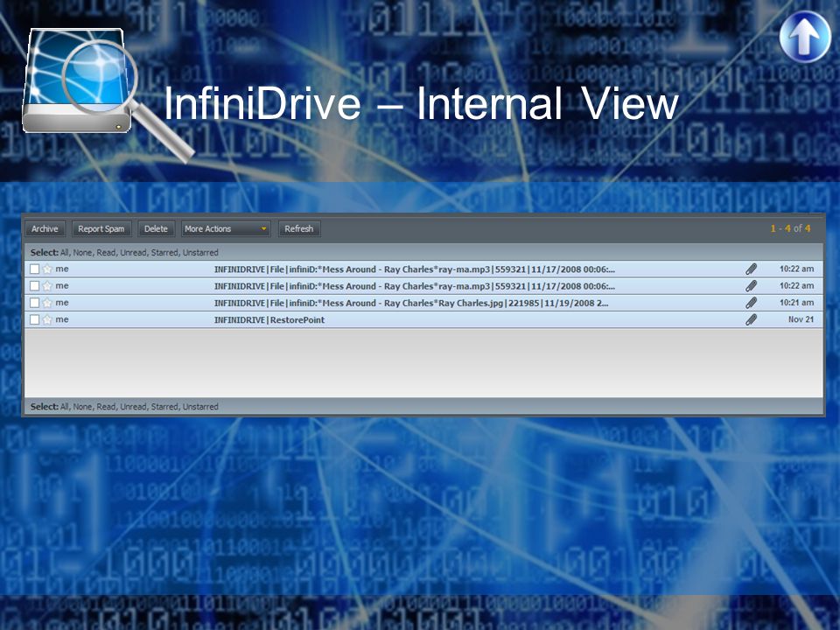The width and height of the screenshot is (840, 630).
Task: Click the 'InfiniDrive – Internal View' slide title
Action: (x=421, y=103)
